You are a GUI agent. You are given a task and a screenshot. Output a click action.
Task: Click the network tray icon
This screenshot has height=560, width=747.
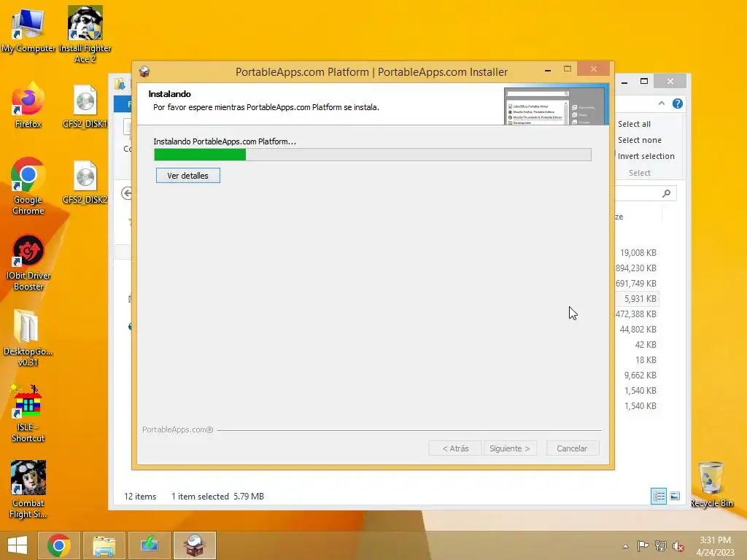[661, 546]
